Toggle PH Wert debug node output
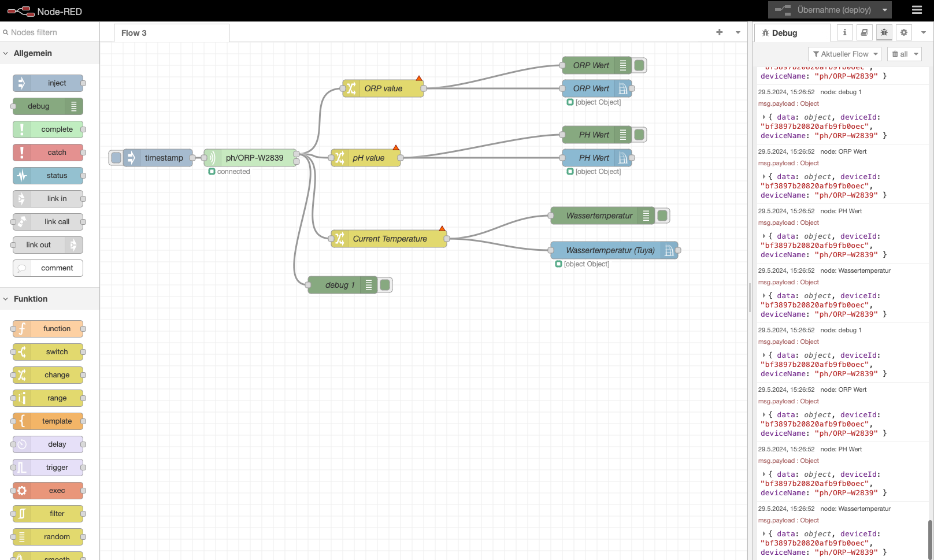 pos(639,135)
